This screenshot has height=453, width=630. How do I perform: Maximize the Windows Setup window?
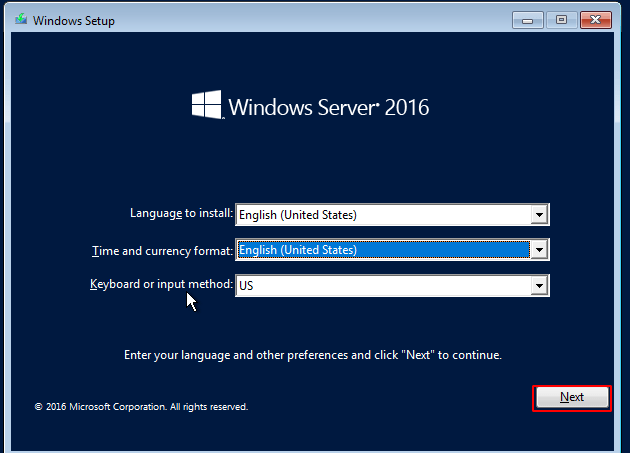point(561,20)
